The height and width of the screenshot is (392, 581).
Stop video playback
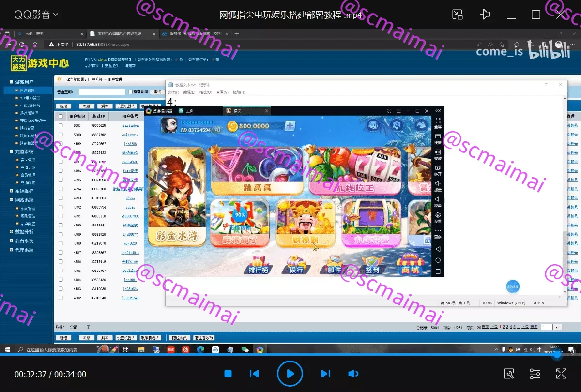[x=228, y=374]
